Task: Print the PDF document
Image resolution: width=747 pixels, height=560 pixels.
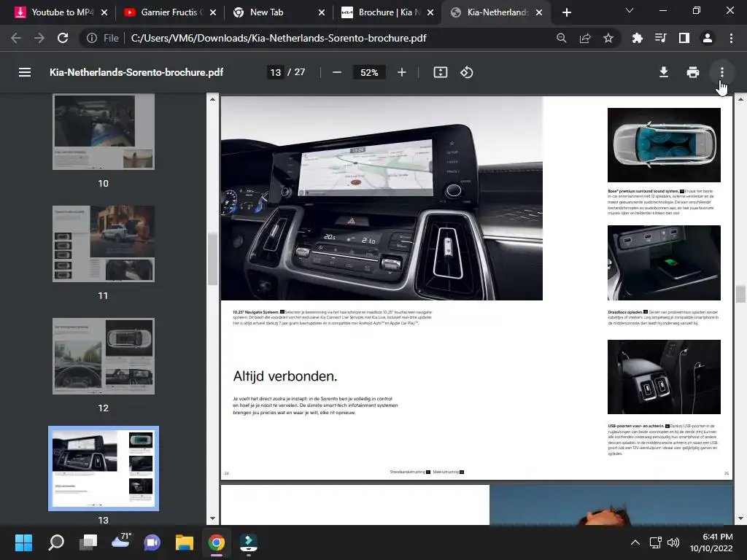Action: (x=693, y=72)
